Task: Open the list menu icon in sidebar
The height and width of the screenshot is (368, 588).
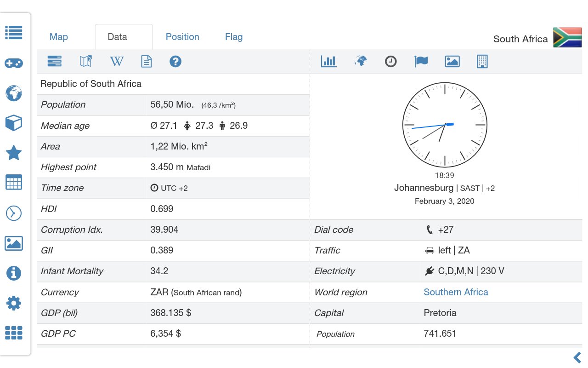Action: [14, 33]
